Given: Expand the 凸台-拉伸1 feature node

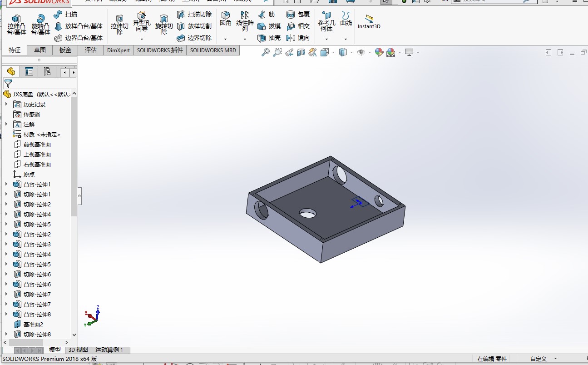Looking at the screenshot, I should [x=6, y=184].
